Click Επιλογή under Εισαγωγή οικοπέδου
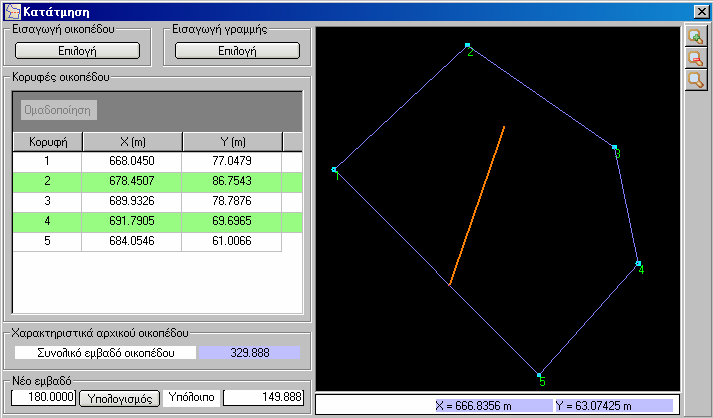The image size is (713, 418). [77, 50]
